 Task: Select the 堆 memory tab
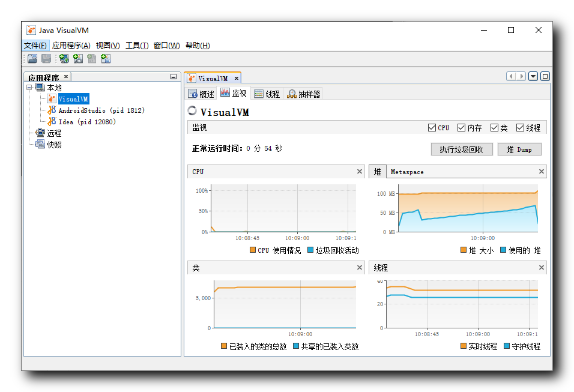[x=378, y=172]
